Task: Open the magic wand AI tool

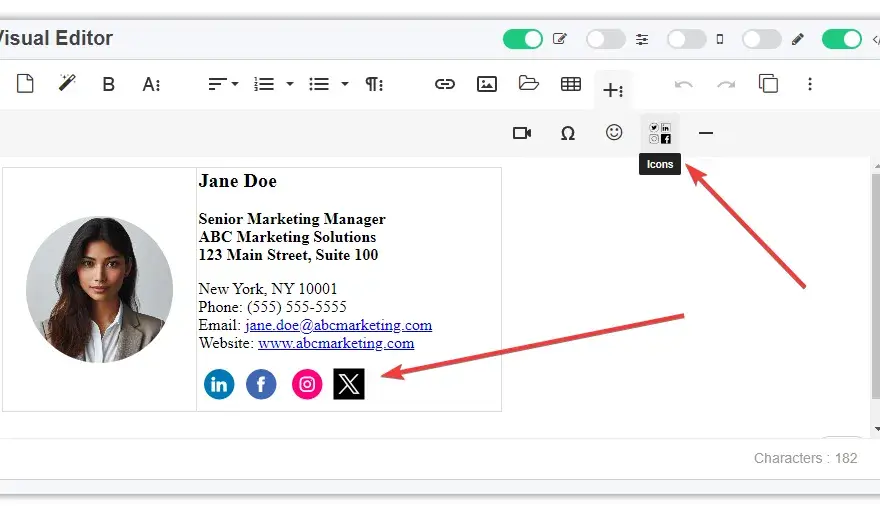Action: [67, 84]
